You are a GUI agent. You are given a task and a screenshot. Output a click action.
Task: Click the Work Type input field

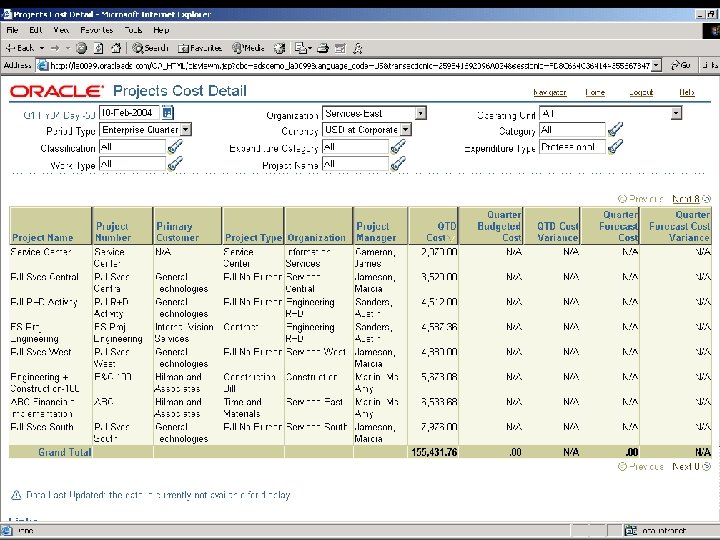132,164
